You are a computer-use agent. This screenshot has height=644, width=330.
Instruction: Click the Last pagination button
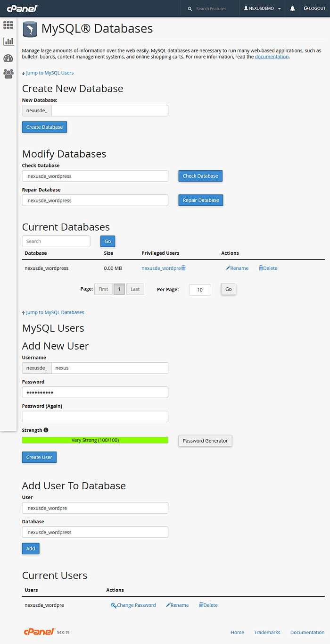[135, 289]
